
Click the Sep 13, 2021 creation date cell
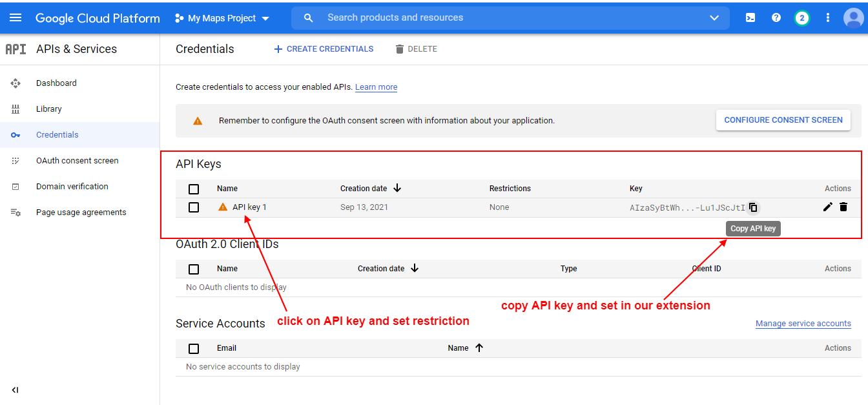[364, 207]
